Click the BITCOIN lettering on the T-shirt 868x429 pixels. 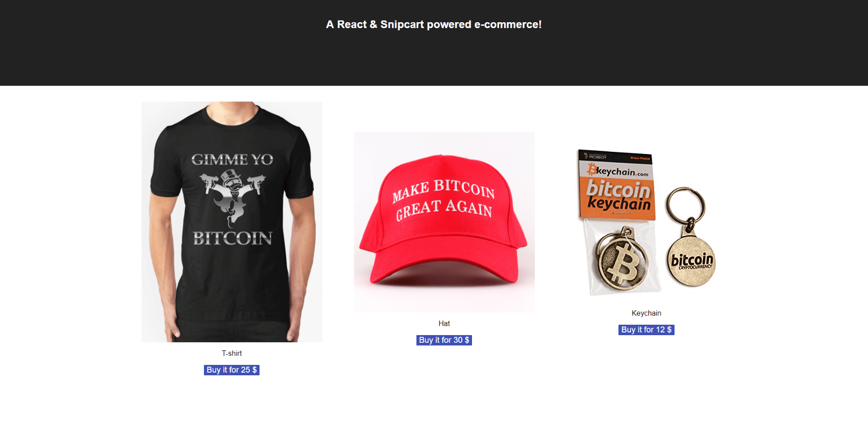coord(233,238)
